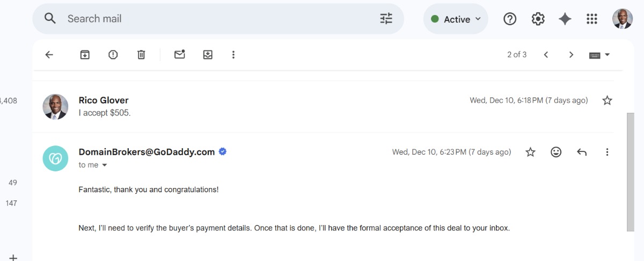
Task: Open more options in conversation toolbar
Action: click(x=233, y=55)
